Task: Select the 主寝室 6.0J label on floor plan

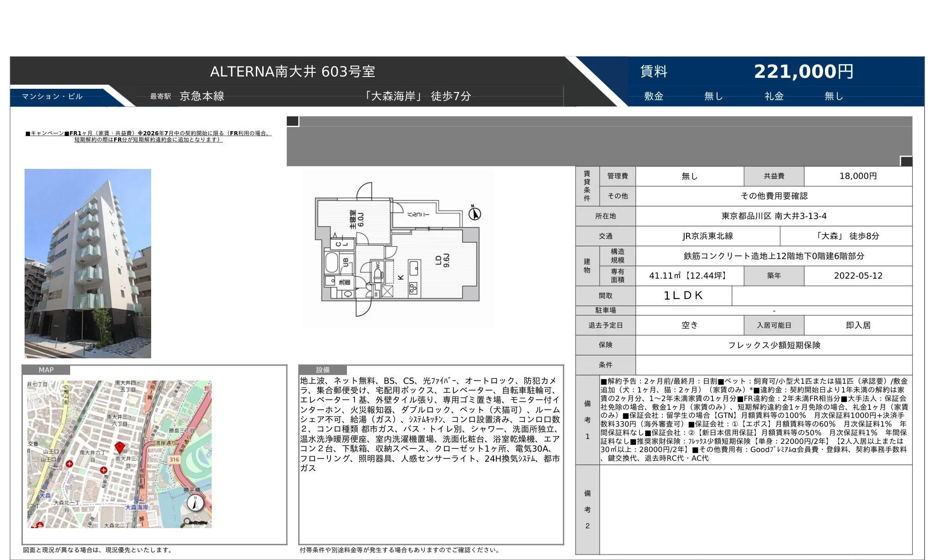Action: point(357,219)
